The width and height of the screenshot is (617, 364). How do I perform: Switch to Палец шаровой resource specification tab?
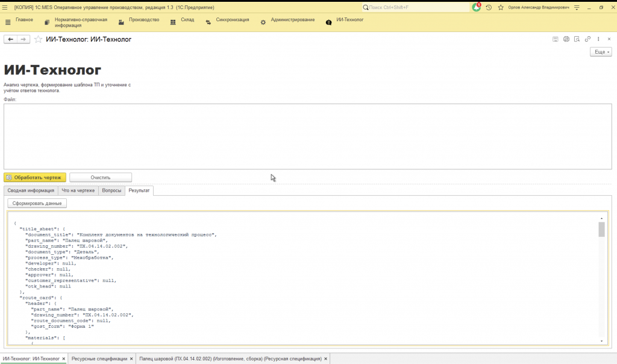[x=230, y=359]
